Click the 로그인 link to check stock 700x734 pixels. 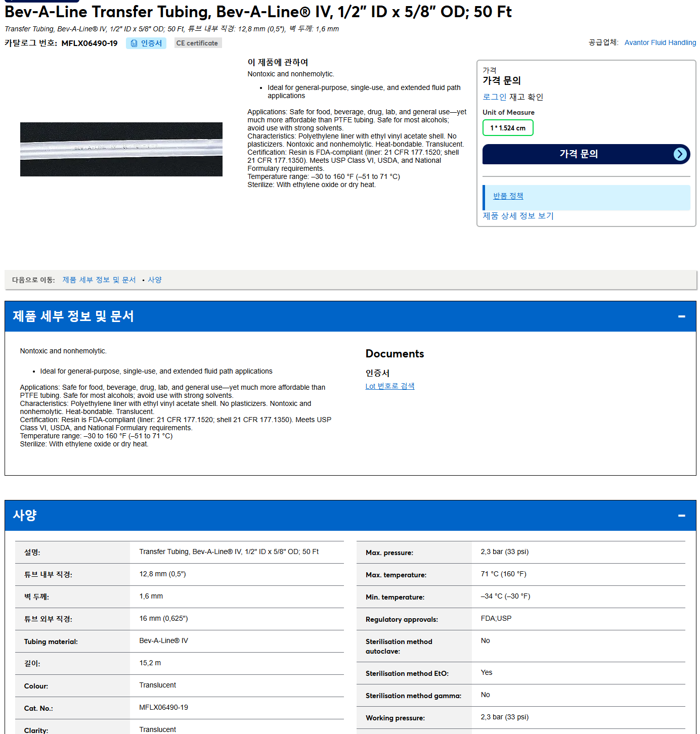tap(494, 97)
